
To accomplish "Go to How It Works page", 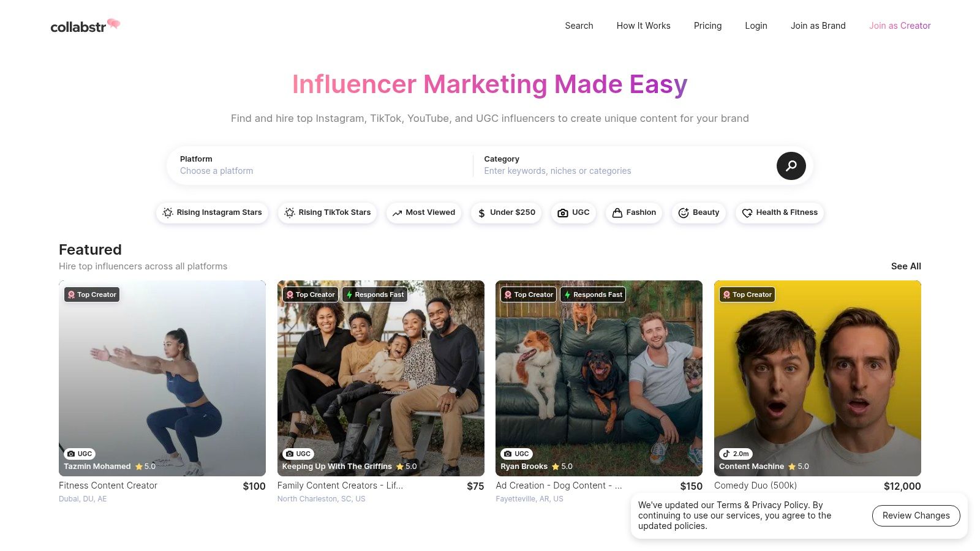I will tap(643, 26).
